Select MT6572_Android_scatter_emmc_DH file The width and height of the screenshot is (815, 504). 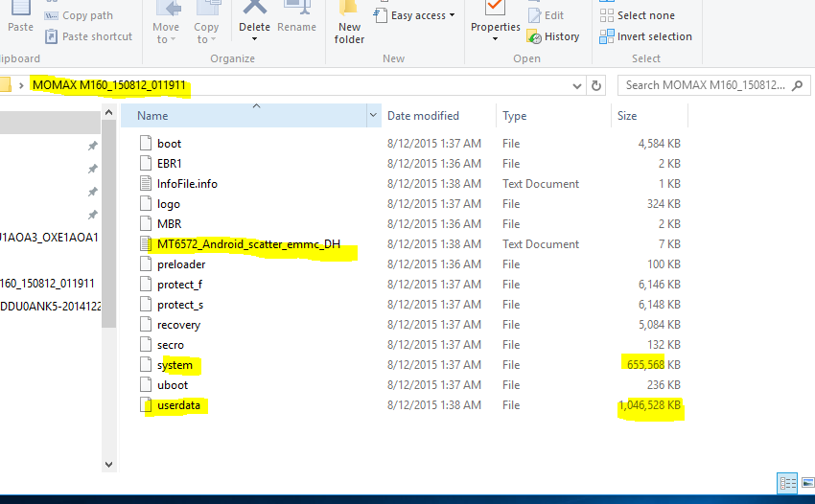[248, 244]
